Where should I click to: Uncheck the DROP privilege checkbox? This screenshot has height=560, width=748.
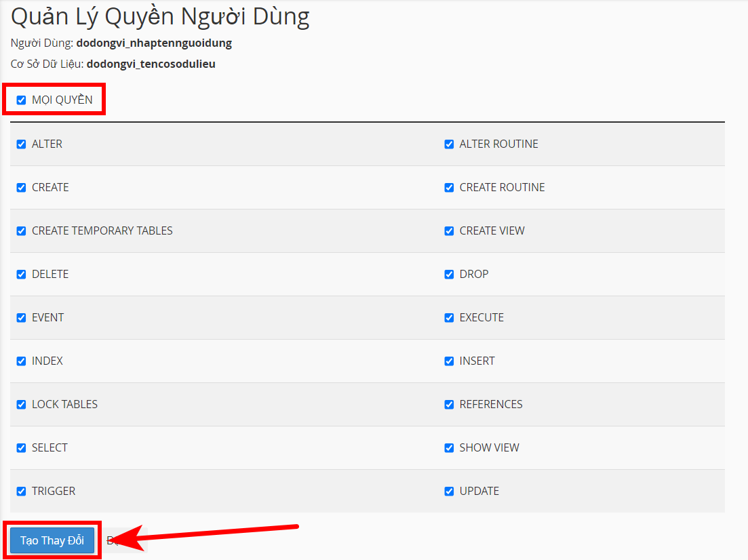pyautogui.click(x=449, y=274)
